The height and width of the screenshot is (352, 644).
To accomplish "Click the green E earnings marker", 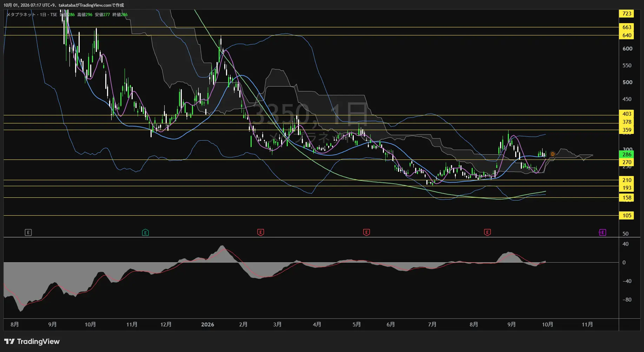I will coord(145,232).
